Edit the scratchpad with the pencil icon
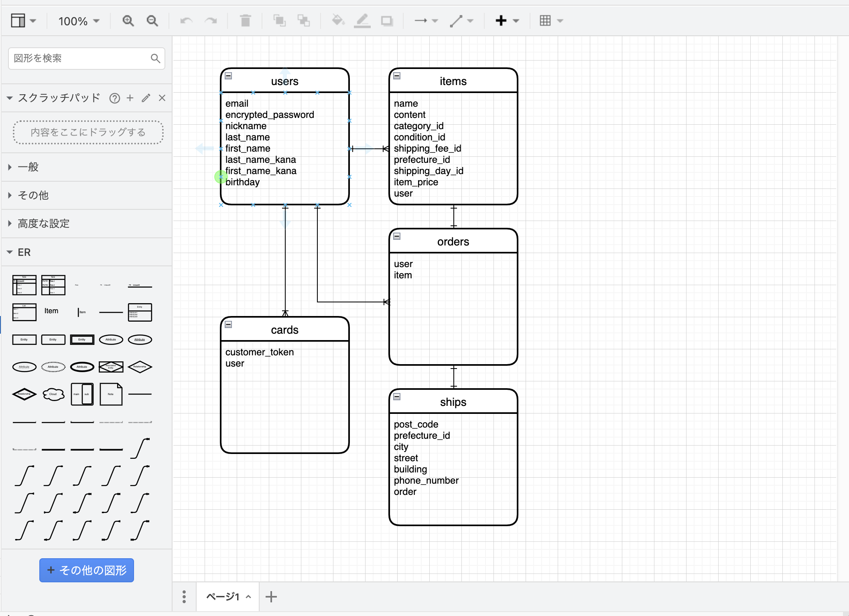This screenshot has height=616, width=849. click(x=146, y=98)
